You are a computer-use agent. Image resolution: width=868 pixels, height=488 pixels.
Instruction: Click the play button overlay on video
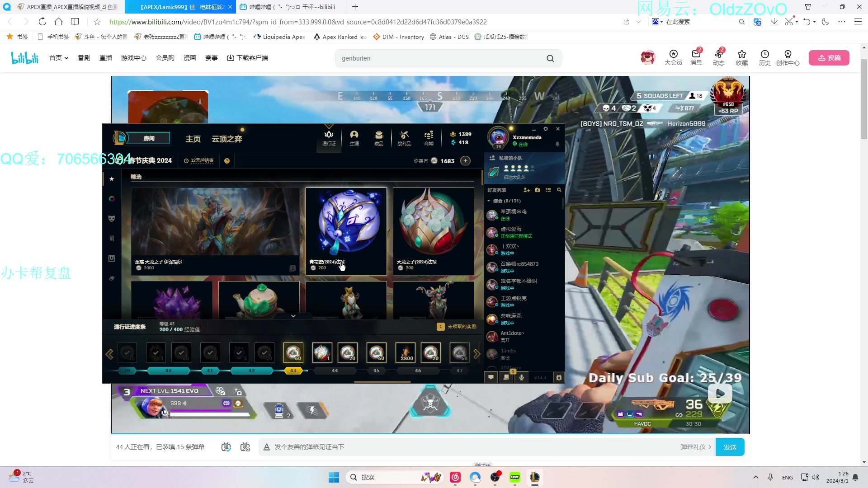point(720,393)
